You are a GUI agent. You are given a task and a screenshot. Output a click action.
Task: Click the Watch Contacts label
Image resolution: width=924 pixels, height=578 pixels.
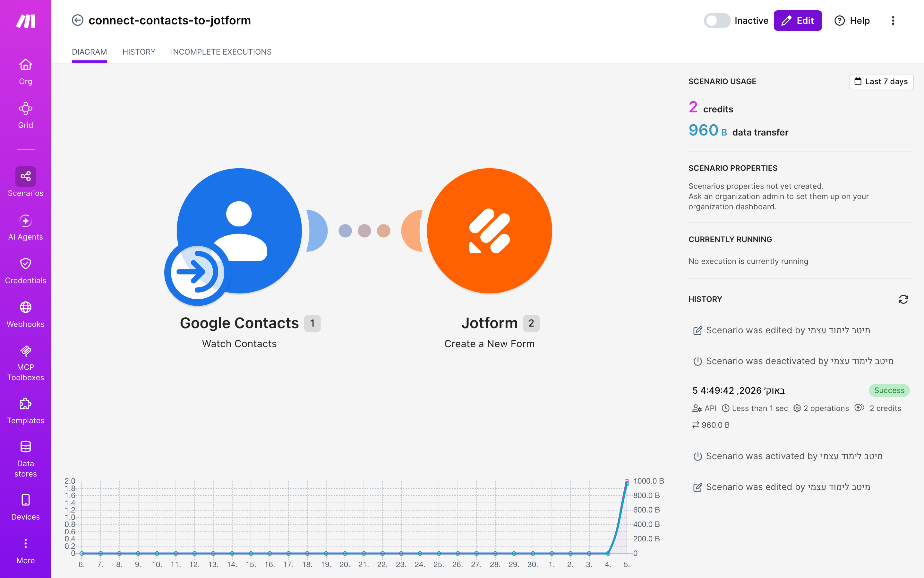(239, 344)
